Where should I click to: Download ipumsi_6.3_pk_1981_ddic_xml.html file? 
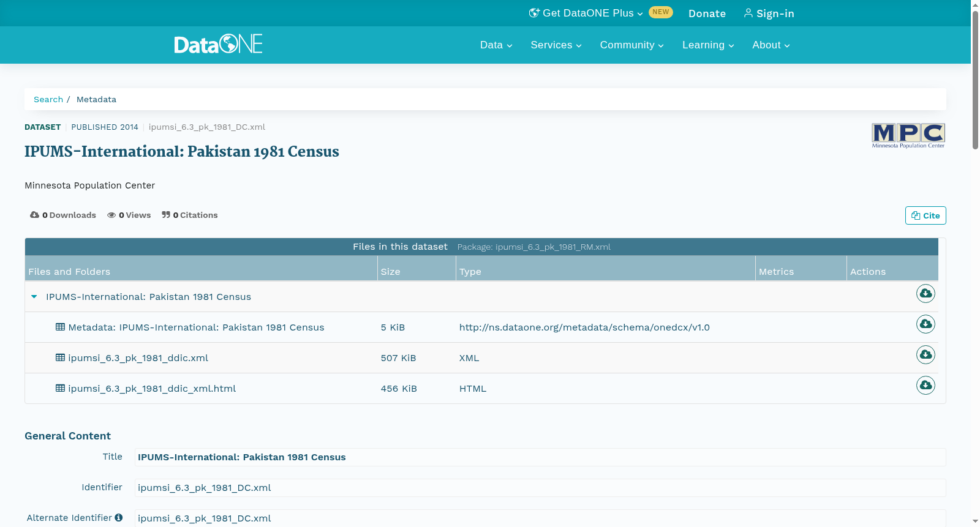coord(925,386)
